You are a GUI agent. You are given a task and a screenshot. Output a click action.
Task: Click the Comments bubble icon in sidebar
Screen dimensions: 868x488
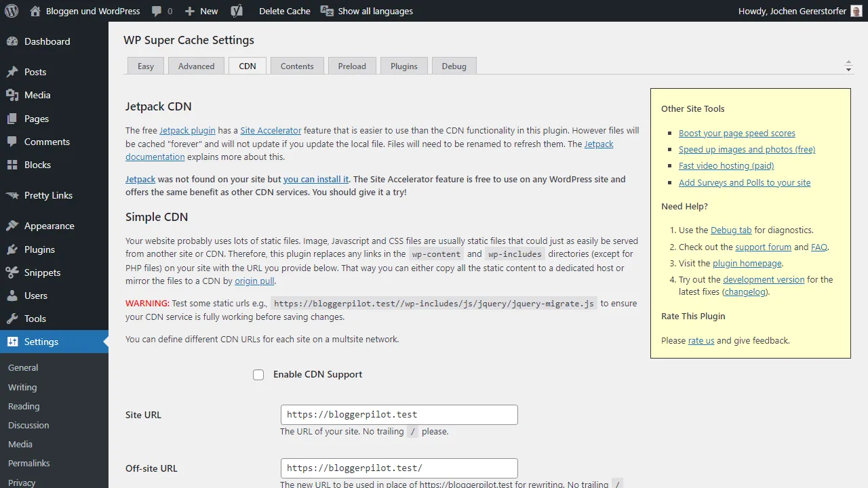click(x=12, y=142)
